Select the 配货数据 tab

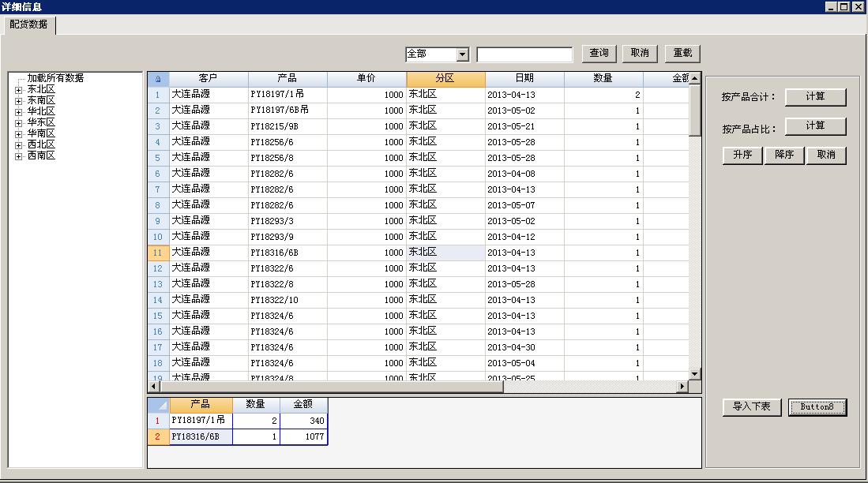[28, 24]
